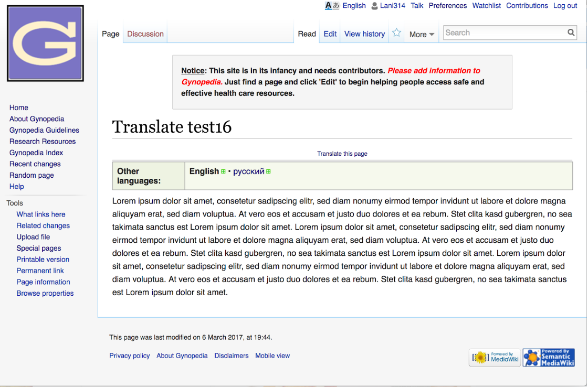588x388 pixels.
Task: Click the Powered by MediaWiki badge
Action: coord(495,358)
